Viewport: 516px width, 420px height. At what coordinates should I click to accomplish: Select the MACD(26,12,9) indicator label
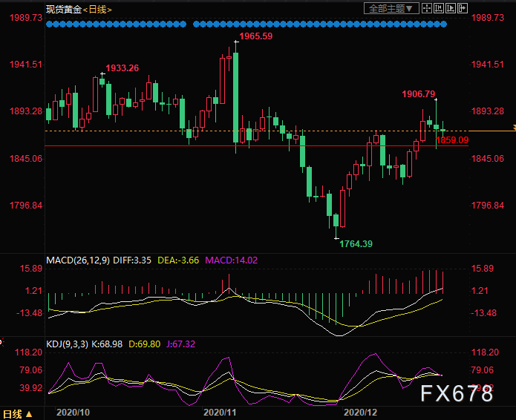[x=77, y=260]
